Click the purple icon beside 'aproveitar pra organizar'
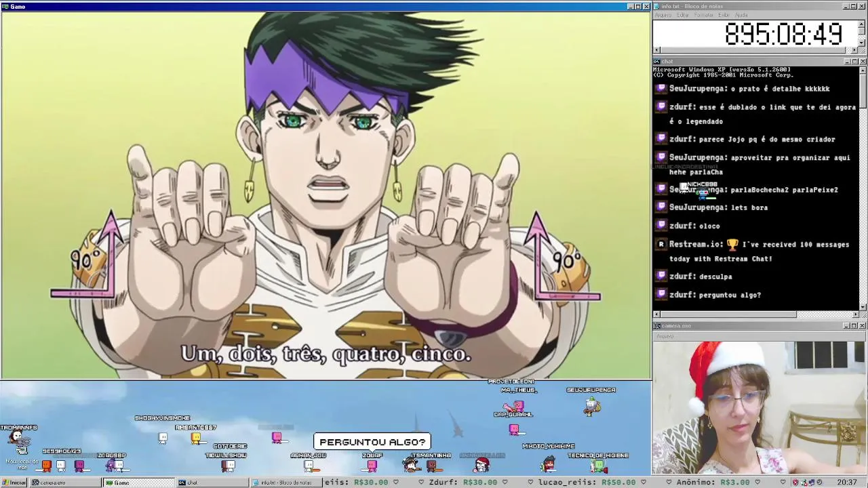868x488 pixels. point(661,157)
